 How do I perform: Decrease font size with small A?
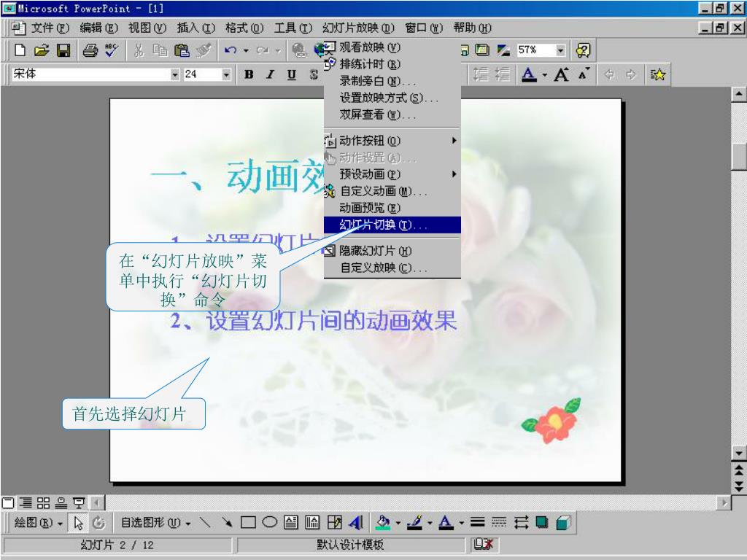(584, 74)
